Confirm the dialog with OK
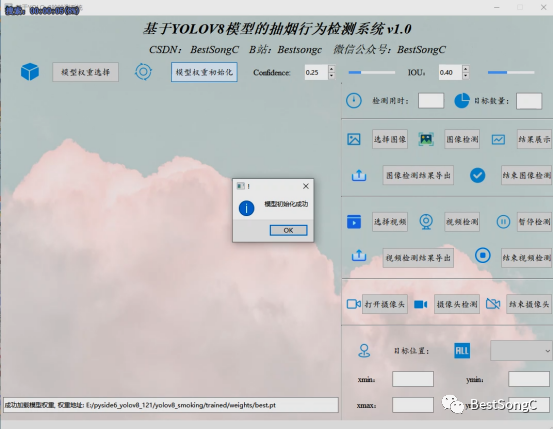Image resolution: width=554 pixels, height=430 pixels. pos(288,230)
